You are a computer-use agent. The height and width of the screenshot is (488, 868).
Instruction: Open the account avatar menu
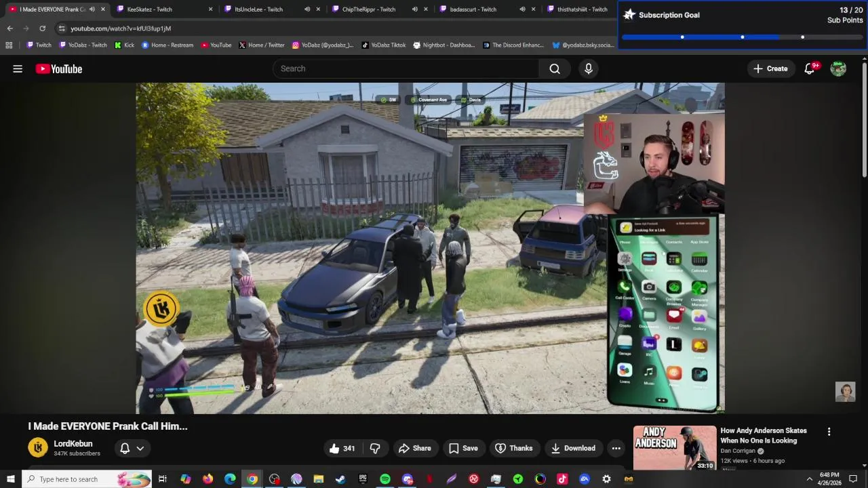pos(838,68)
